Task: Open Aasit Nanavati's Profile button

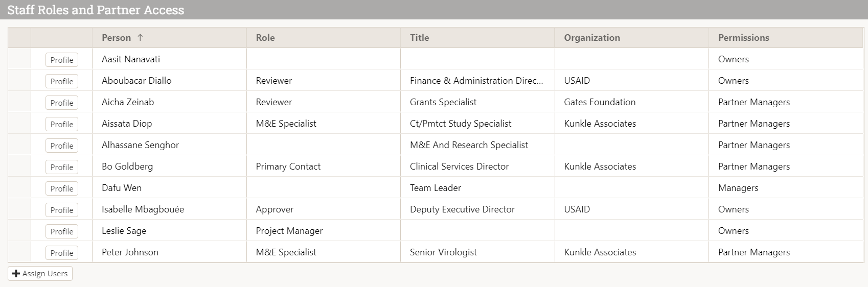Action: 62,60
